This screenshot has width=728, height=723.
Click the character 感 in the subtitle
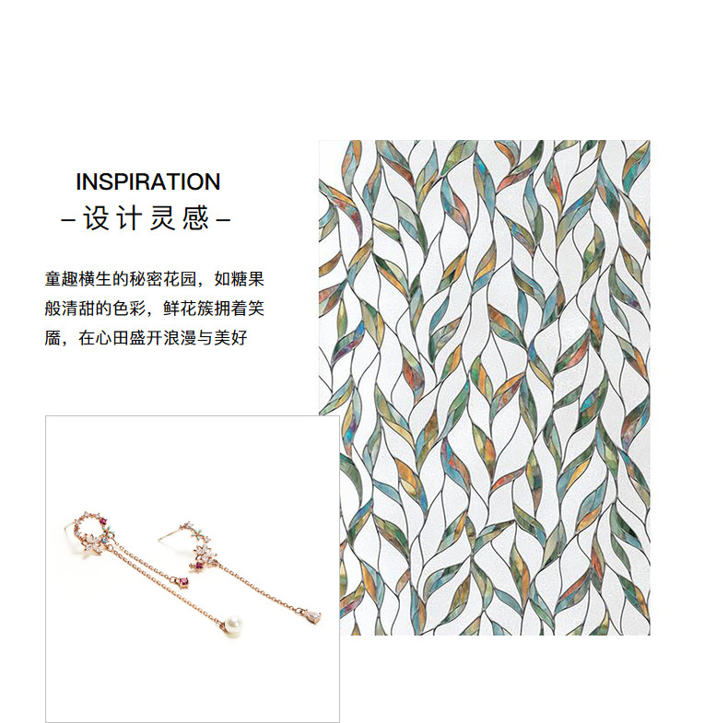click(x=196, y=218)
